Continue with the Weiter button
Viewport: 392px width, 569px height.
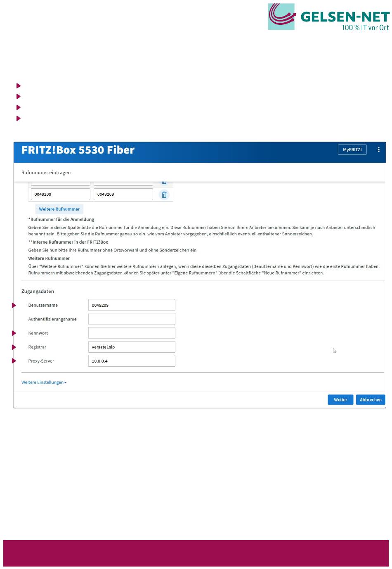(340, 400)
